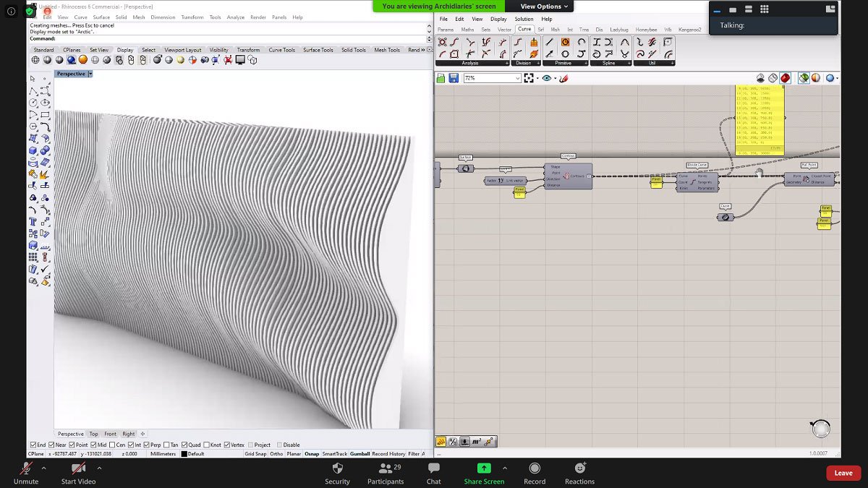868x488 pixels.
Task: Click the orange Rendered viewport sphere icon
Action: pyautogui.click(x=83, y=60)
